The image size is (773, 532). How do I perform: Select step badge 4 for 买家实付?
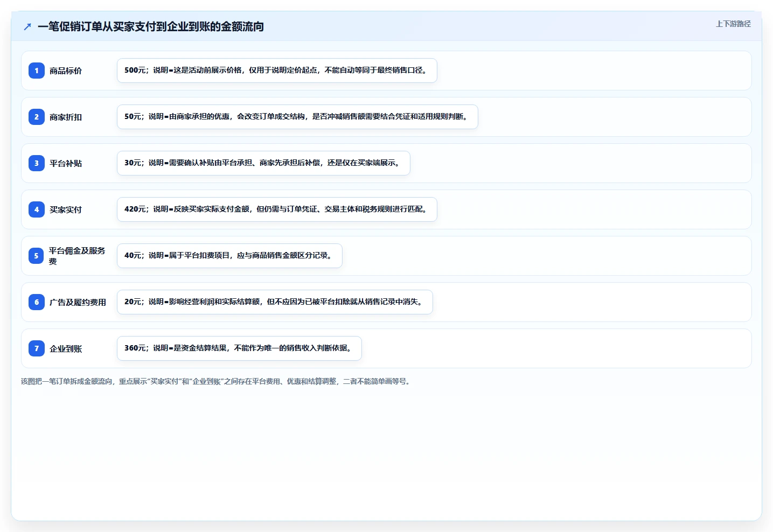click(x=37, y=209)
